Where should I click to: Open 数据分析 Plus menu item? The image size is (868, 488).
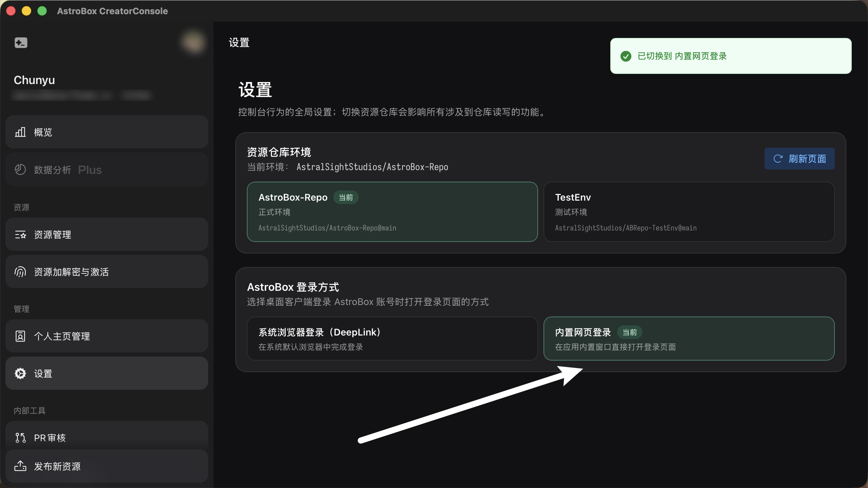107,169
